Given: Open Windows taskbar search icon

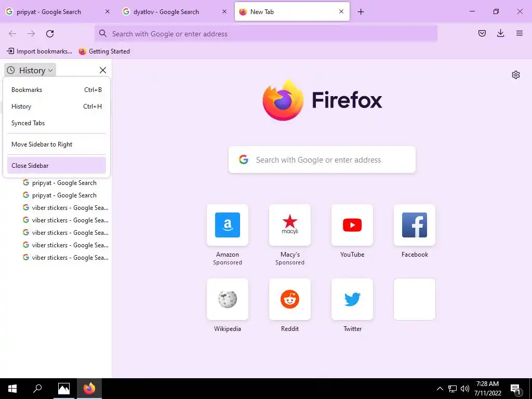Looking at the screenshot, I should tap(37, 389).
